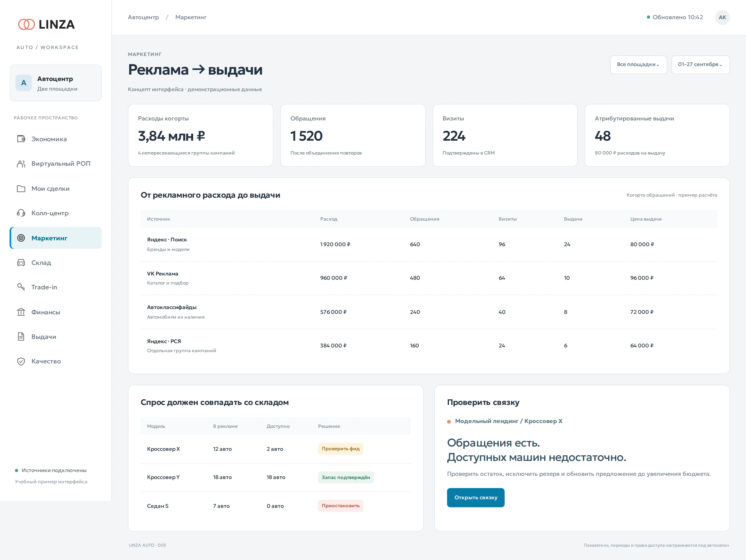
Task: Click the Проверить фид badge
Action: (x=340, y=449)
